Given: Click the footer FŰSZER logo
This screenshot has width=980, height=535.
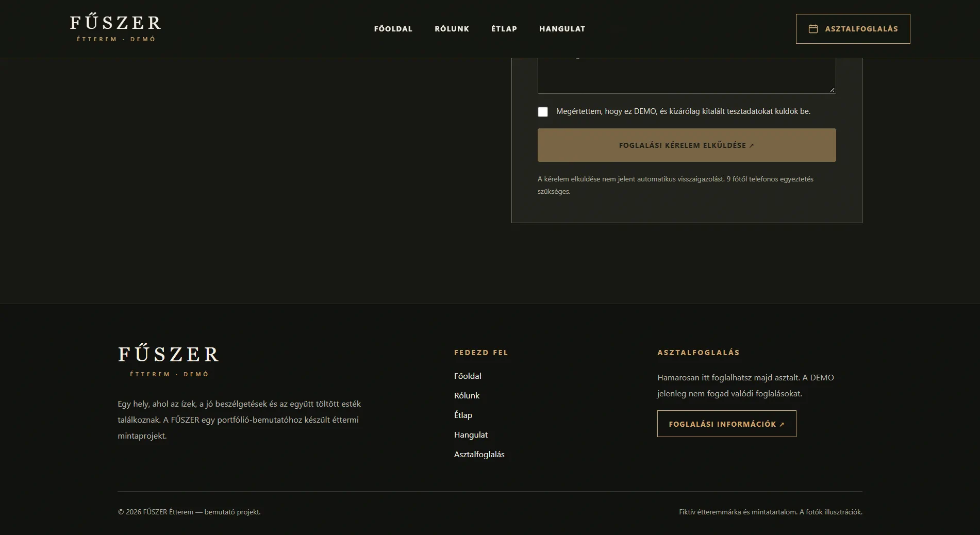Looking at the screenshot, I should click(169, 361).
